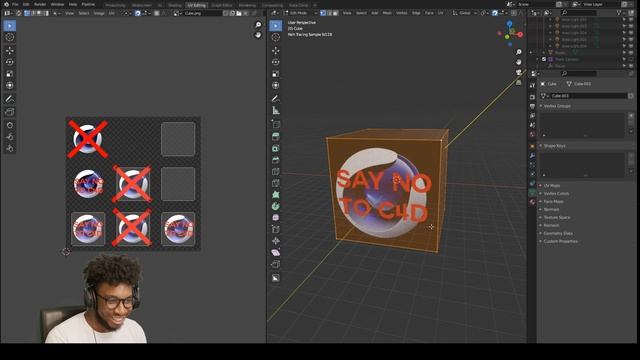Select the Spin tool
This screenshot has height=360, width=640.
point(276,206)
